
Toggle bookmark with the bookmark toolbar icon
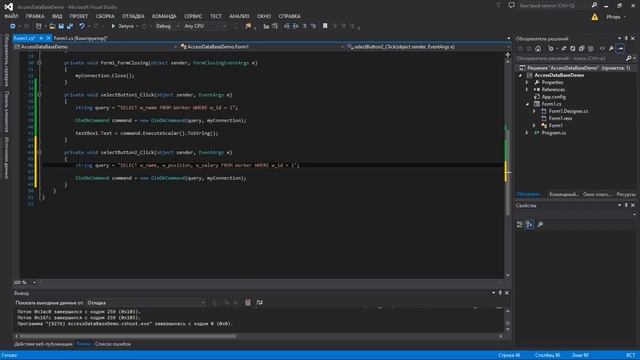click(x=325, y=26)
